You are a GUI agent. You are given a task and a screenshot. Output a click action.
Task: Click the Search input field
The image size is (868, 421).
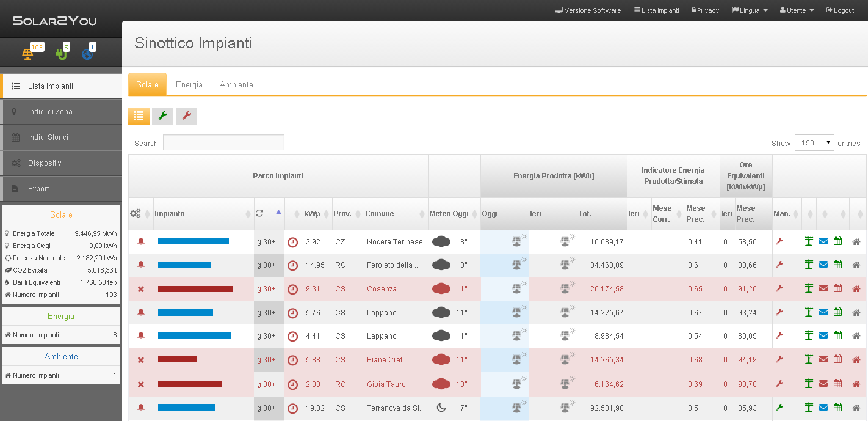[223, 142]
